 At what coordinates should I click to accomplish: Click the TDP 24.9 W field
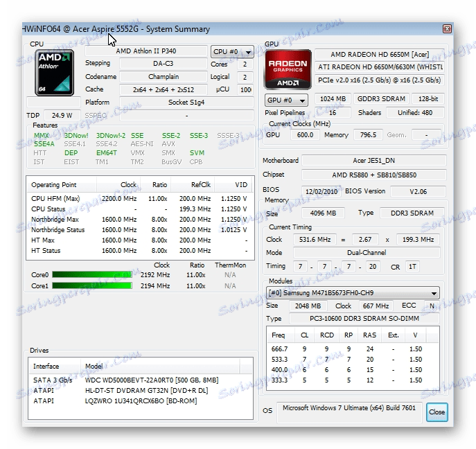pyautogui.click(x=62, y=115)
